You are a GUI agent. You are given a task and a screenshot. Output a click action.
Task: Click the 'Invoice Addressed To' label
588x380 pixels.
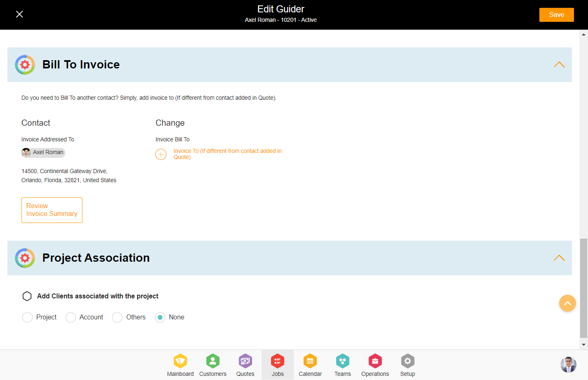(x=48, y=140)
